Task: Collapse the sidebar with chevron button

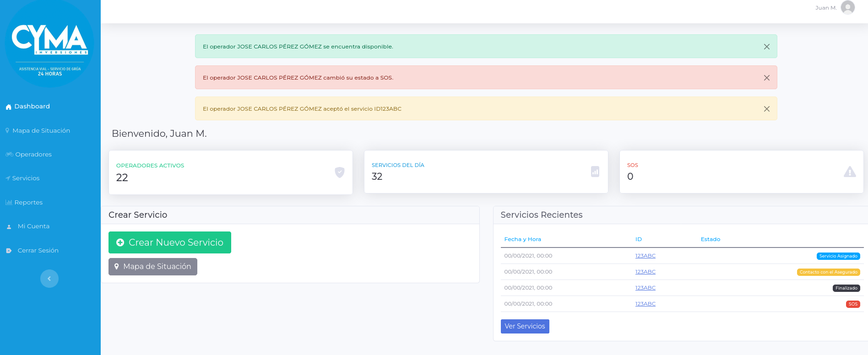Action: coord(49,279)
